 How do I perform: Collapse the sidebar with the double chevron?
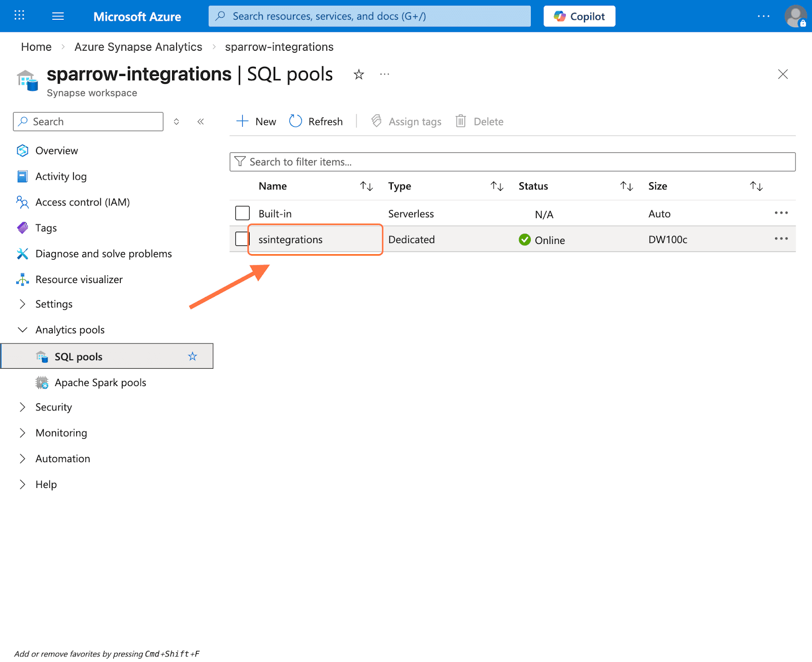(x=200, y=122)
